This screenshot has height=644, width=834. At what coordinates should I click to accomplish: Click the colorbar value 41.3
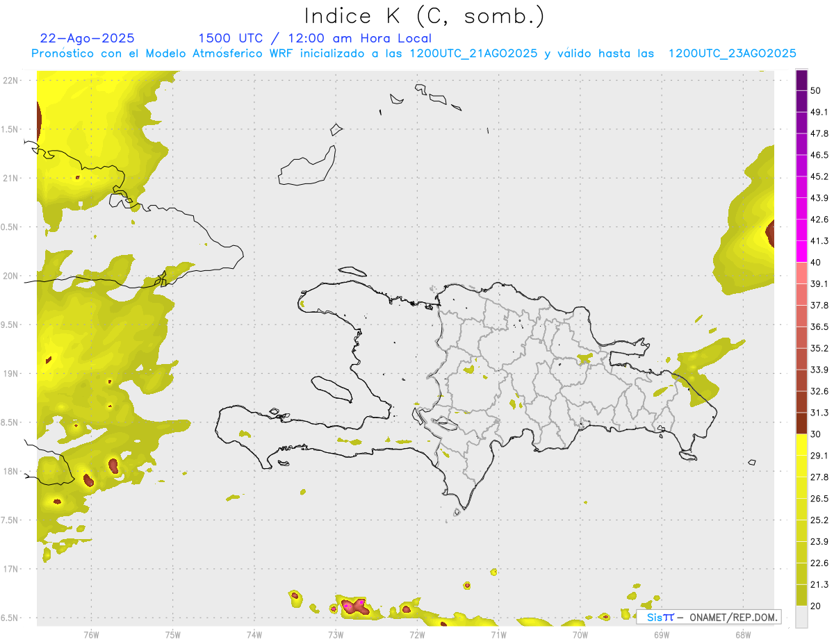[819, 241]
